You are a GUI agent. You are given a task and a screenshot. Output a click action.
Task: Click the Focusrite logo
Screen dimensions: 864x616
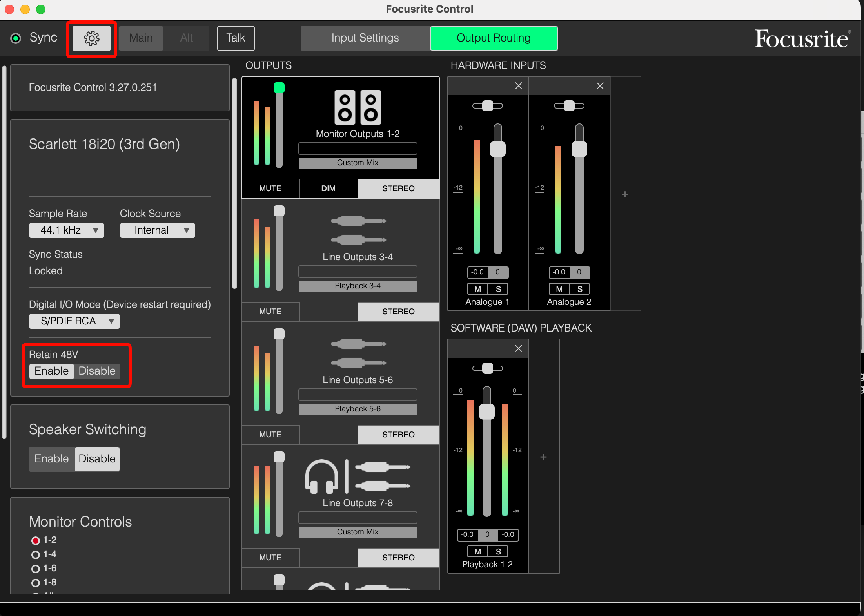coord(803,39)
